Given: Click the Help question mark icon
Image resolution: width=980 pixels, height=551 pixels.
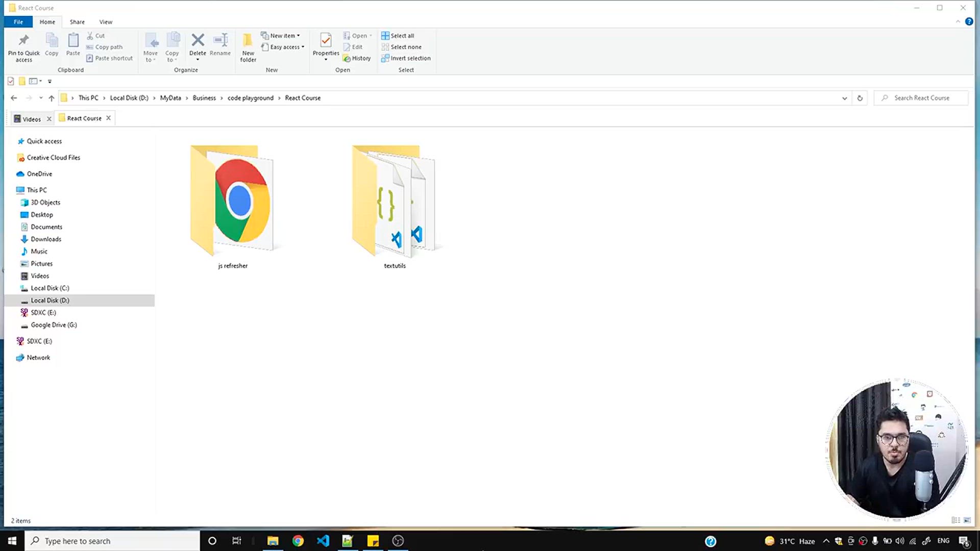Looking at the screenshot, I should point(969,21).
